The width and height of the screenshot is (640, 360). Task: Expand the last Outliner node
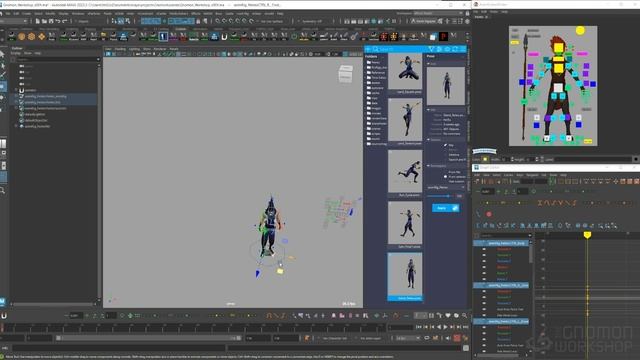(x=16, y=126)
